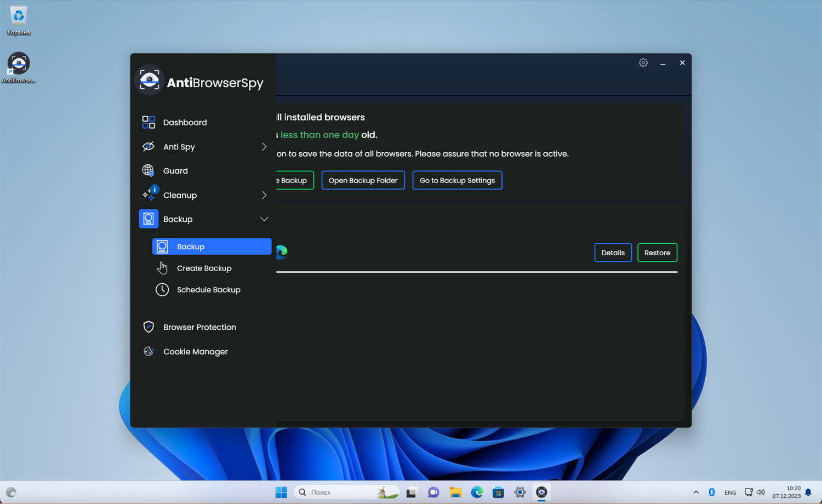Expand the Cleanup submenu chevron
Image resolution: width=822 pixels, height=504 pixels.
tap(264, 195)
